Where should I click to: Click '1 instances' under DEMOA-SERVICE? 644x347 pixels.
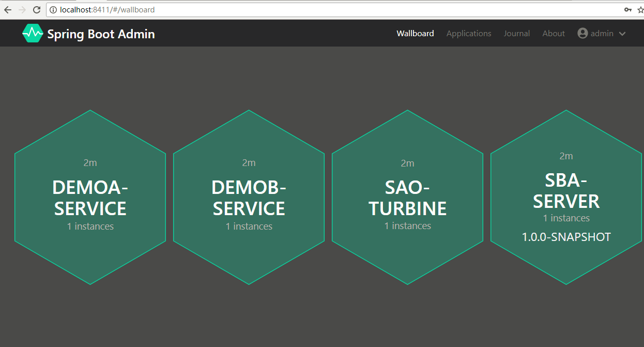[90, 227]
